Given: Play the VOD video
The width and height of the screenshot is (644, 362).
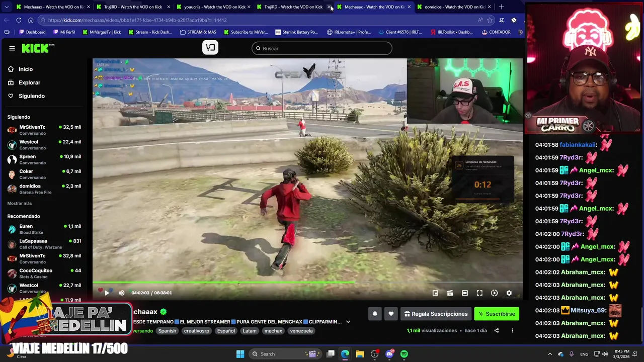Looking at the screenshot, I should 107,293.
